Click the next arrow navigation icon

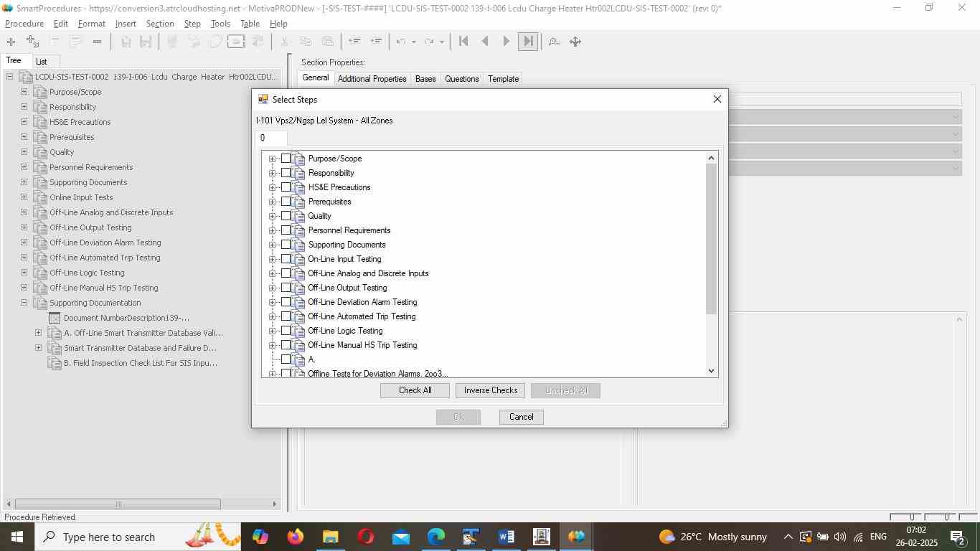click(507, 42)
